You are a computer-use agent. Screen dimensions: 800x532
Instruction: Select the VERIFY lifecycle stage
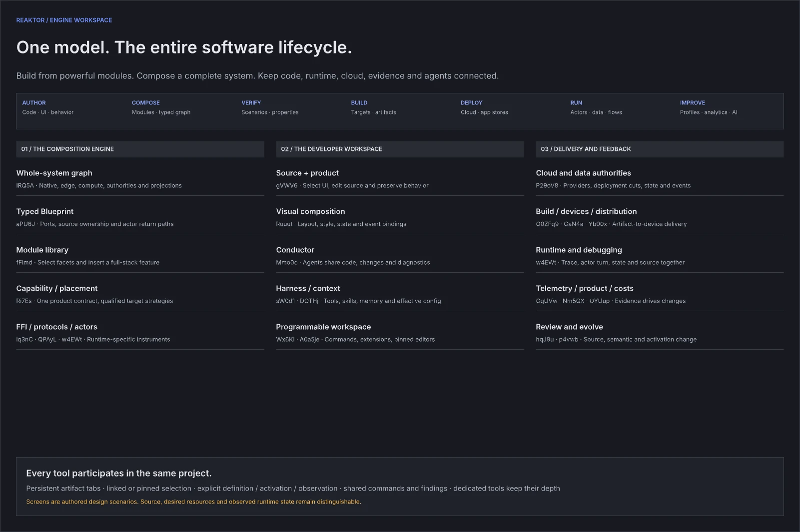[251, 102]
